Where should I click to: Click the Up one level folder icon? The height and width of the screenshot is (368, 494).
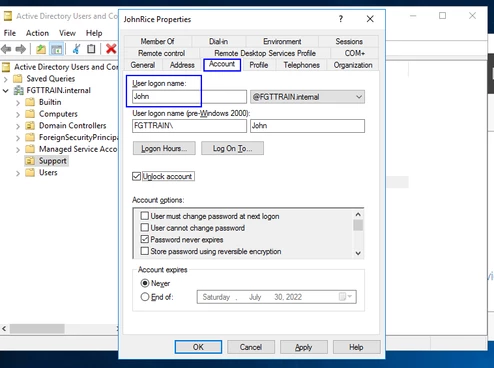41,49
